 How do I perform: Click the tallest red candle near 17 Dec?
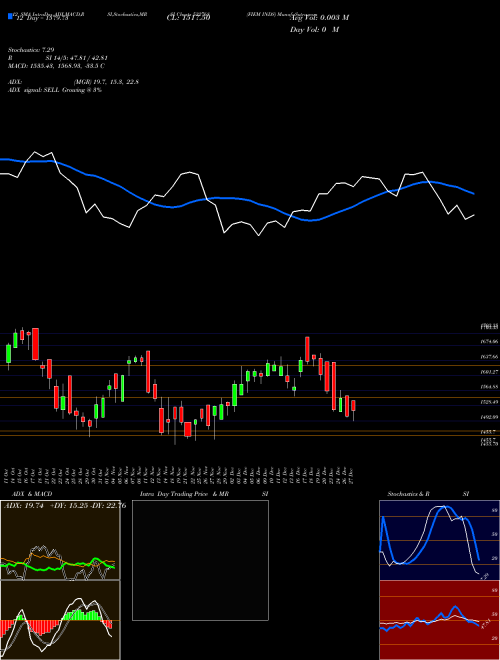pyautogui.click(x=308, y=349)
